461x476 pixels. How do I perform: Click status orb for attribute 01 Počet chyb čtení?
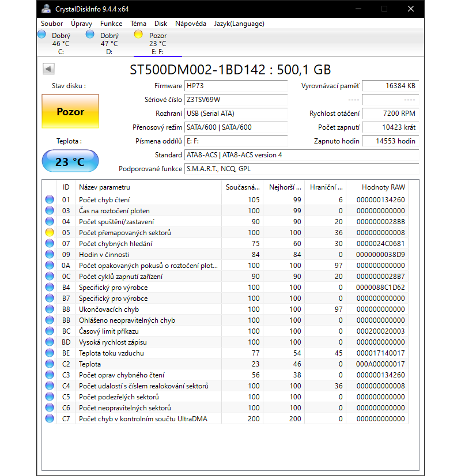(x=50, y=199)
